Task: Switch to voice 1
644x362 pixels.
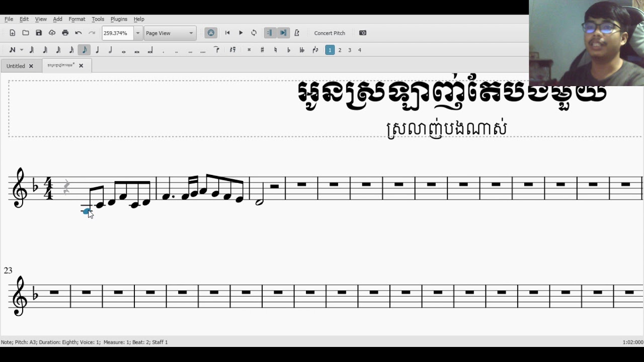Action: 330,50
